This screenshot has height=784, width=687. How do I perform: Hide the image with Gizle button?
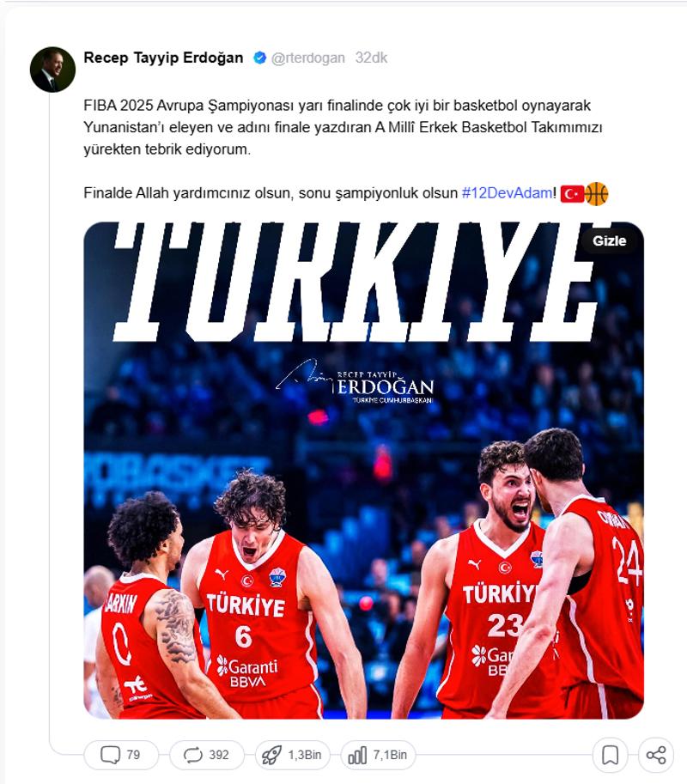pos(609,241)
